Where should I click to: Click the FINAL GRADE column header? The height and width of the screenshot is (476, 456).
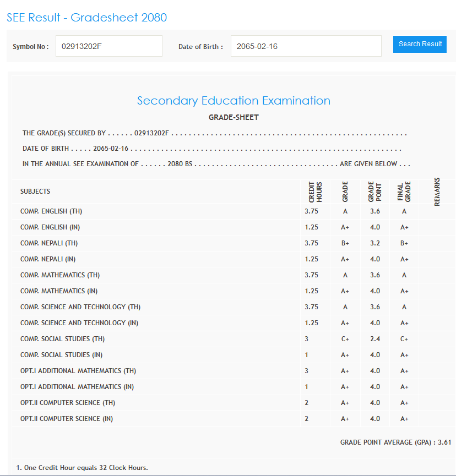coord(404,192)
